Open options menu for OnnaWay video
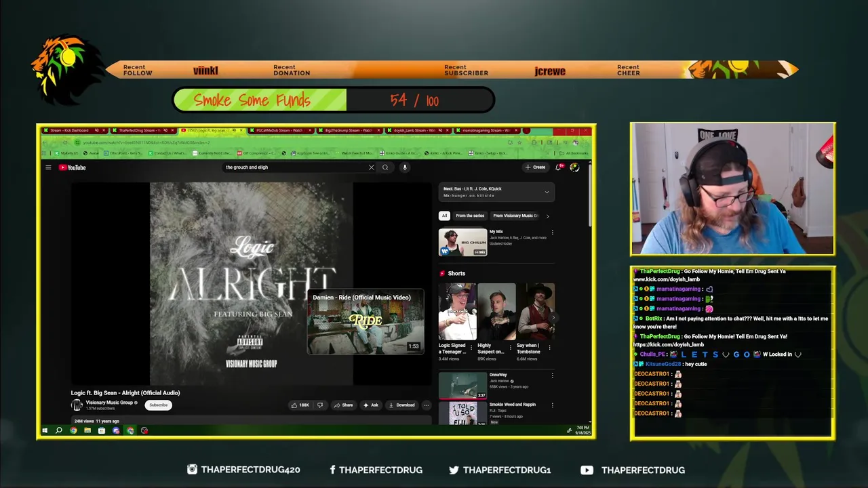This screenshot has height=488, width=868. (x=552, y=375)
